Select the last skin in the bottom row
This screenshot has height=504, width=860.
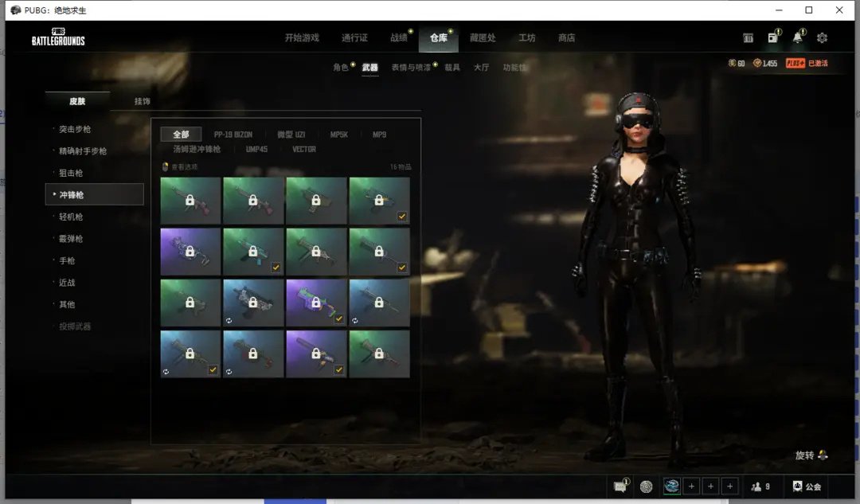pos(380,354)
